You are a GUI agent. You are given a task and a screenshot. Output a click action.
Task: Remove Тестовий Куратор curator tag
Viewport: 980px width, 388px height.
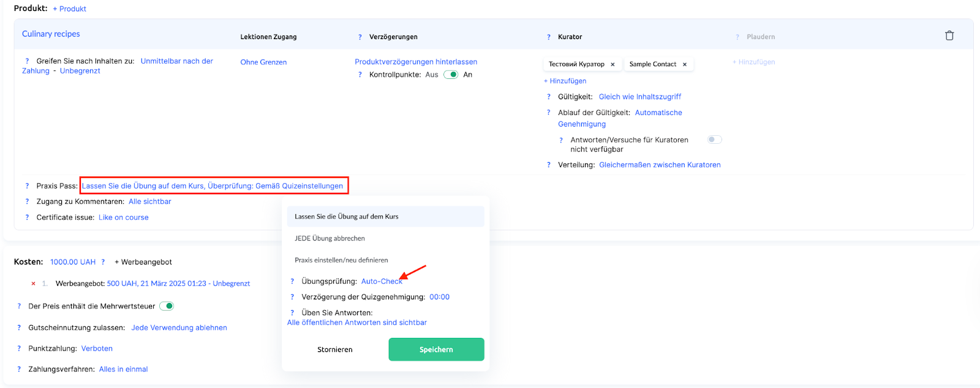click(x=612, y=64)
